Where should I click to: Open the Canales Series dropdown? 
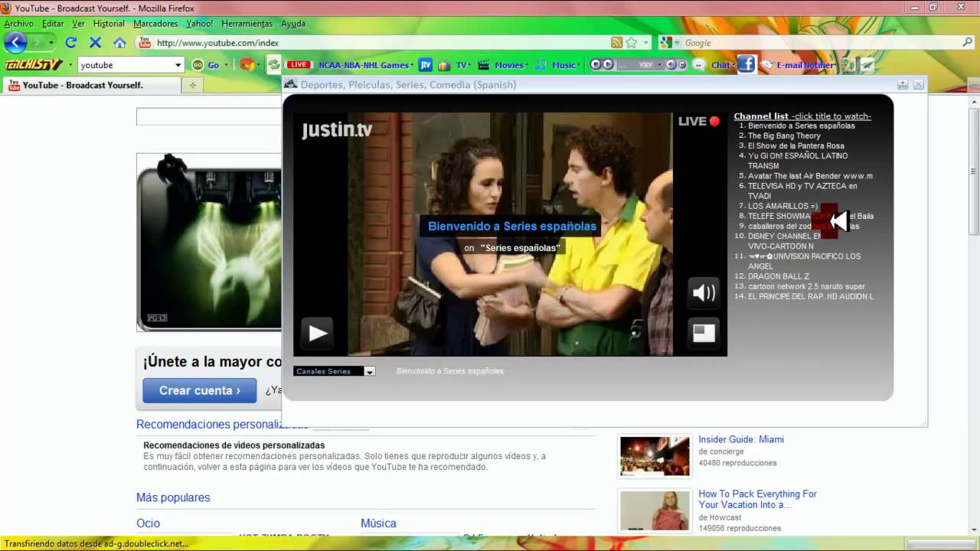point(335,371)
